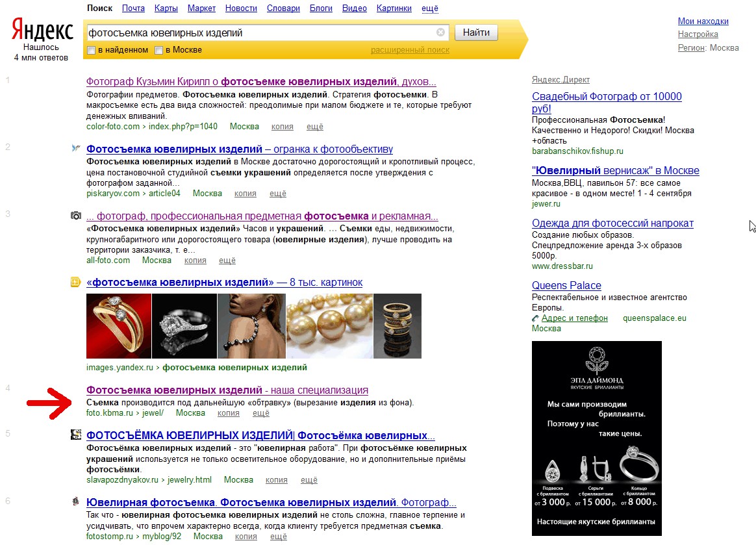View cached "копия" of foto.kbma.ru result

click(228, 413)
